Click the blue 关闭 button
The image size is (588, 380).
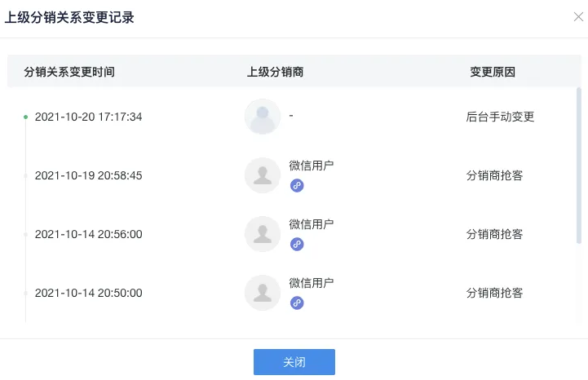point(294,362)
